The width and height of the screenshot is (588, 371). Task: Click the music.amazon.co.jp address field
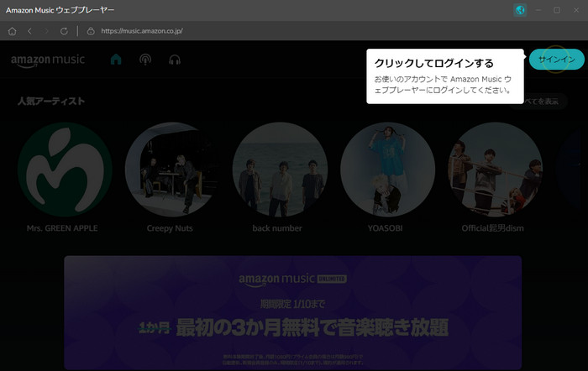[142, 31]
